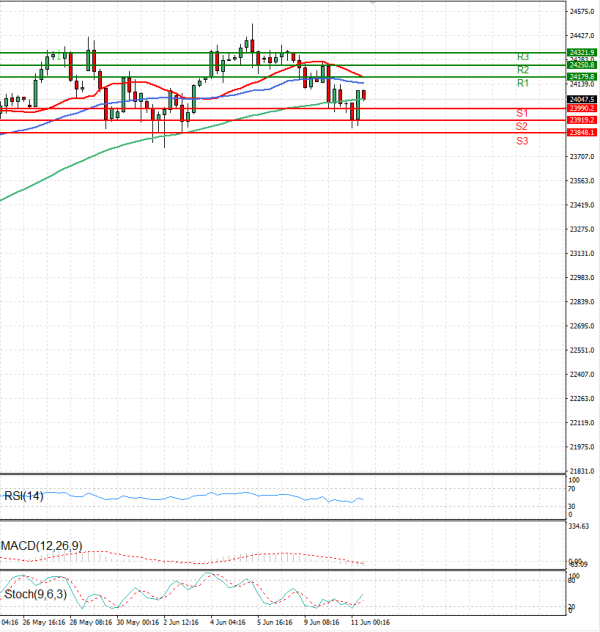Click the 30 May 00:16 time label

click(138, 623)
